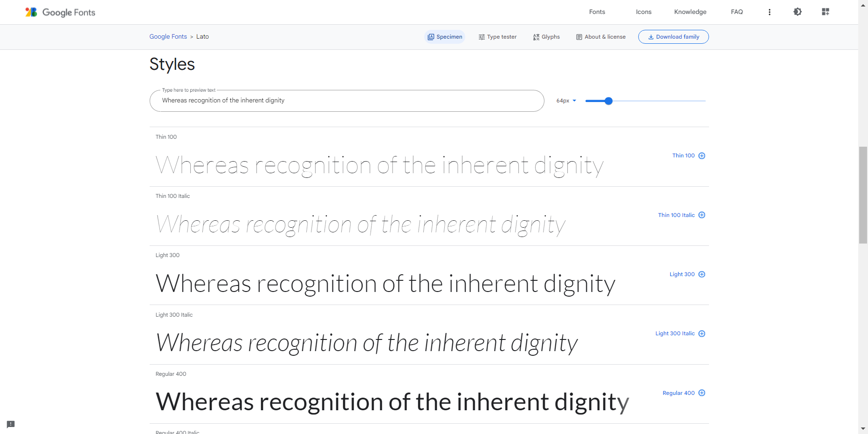The image size is (868, 434).
Task: Add Light 300 Italic plus icon
Action: tap(702, 333)
